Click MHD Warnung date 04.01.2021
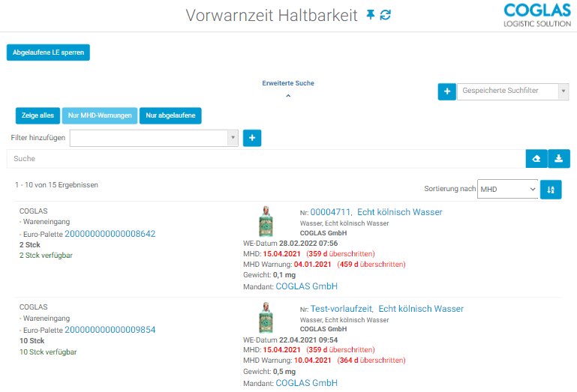The image size is (577, 392). [312, 265]
